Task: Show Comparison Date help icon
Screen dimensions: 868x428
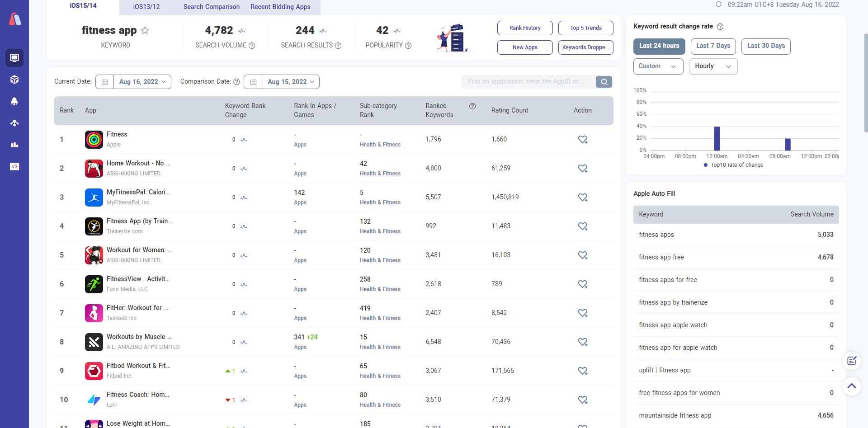Action: (236, 82)
